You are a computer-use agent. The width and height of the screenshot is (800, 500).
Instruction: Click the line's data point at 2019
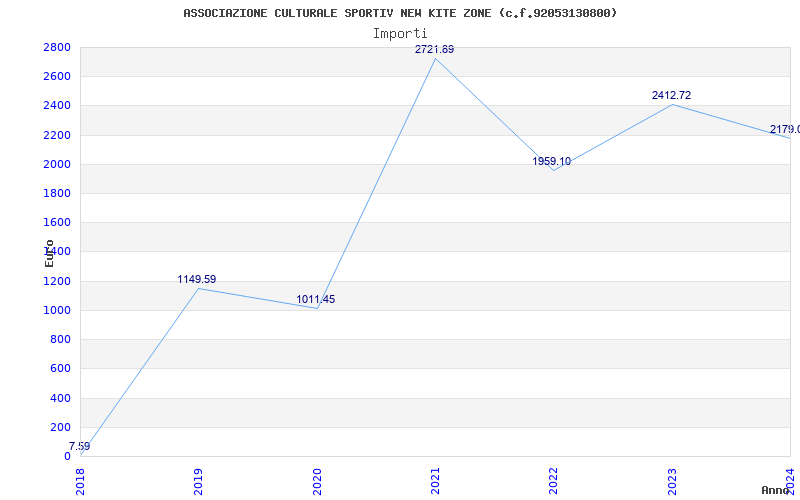coord(198,288)
